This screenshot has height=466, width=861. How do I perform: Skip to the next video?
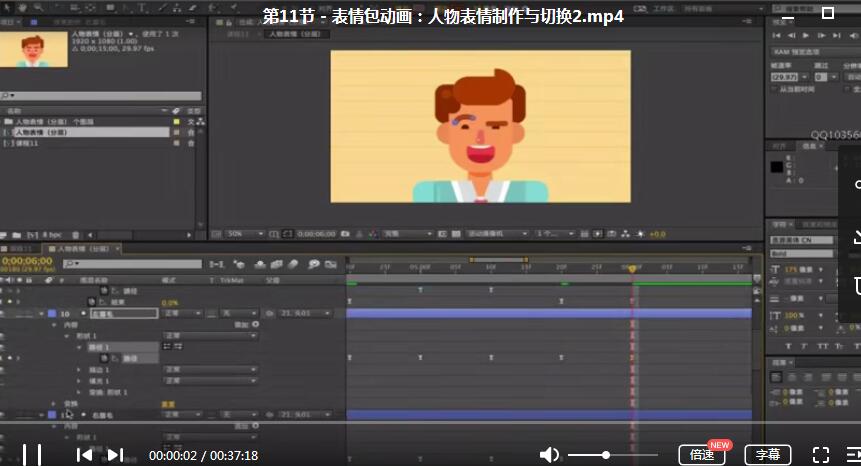tap(115, 455)
